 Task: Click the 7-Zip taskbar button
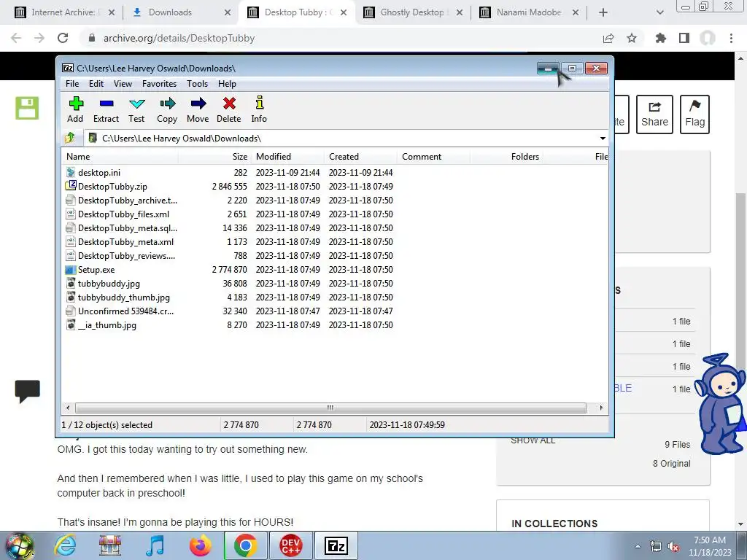click(336, 545)
